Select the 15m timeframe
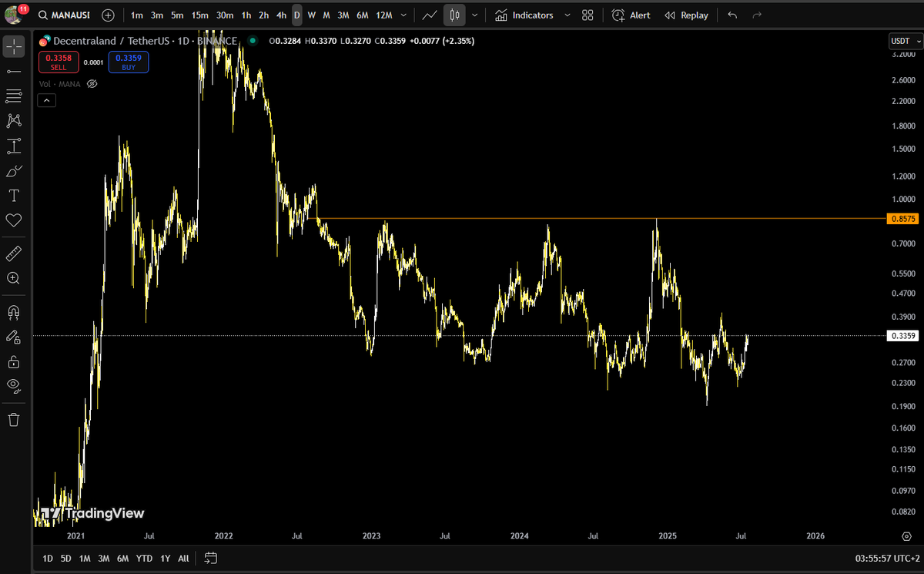Viewport: 924px width, 574px height. pos(199,15)
